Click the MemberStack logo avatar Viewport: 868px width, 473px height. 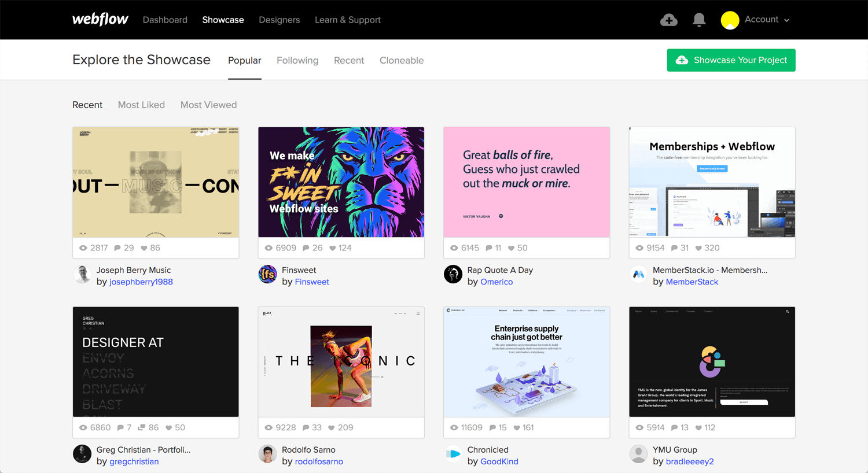[x=638, y=274]
